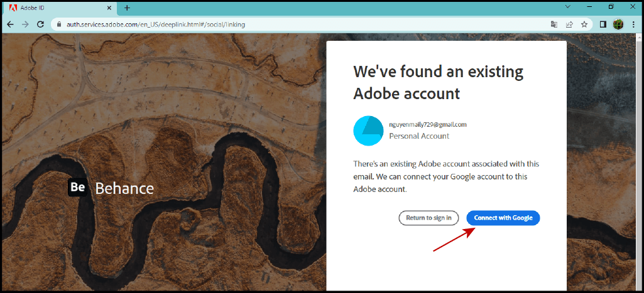This screenshot has width=644, height=293.
Task: Bookmark this page with the star icon
Action: [x=584, y=24]
